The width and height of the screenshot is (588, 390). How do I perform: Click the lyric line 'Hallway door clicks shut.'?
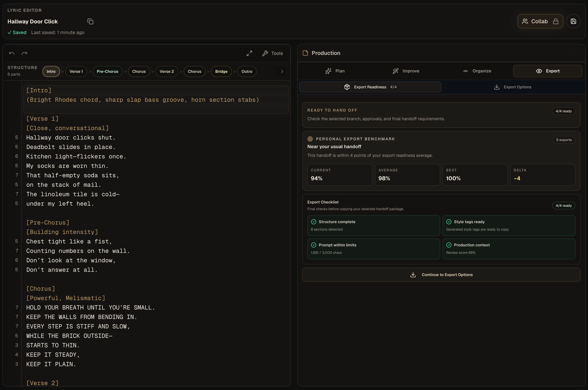[x=71, y=138]
